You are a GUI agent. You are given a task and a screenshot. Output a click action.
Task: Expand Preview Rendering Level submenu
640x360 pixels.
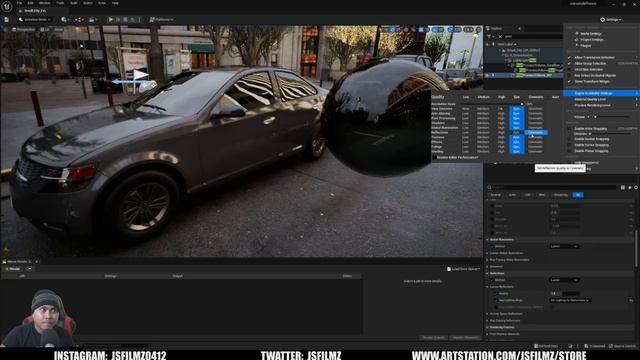(602, 105)
